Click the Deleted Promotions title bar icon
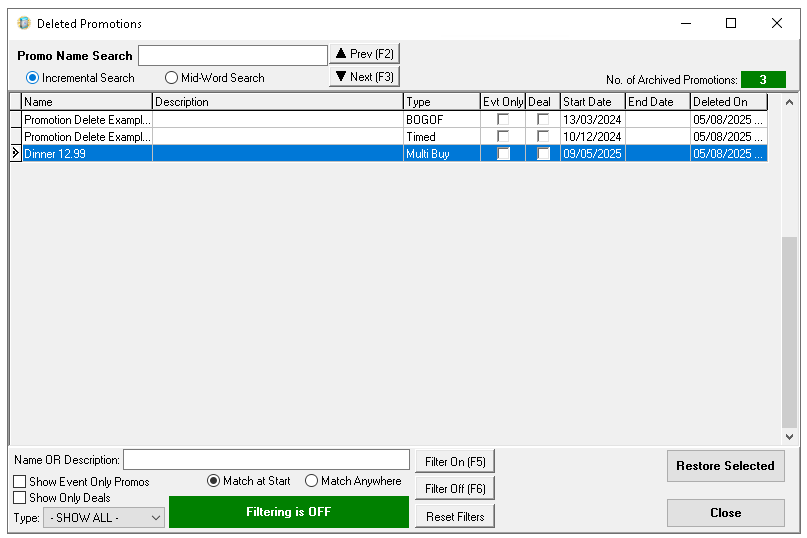The image size is (807, 538). tap(24, 23)
